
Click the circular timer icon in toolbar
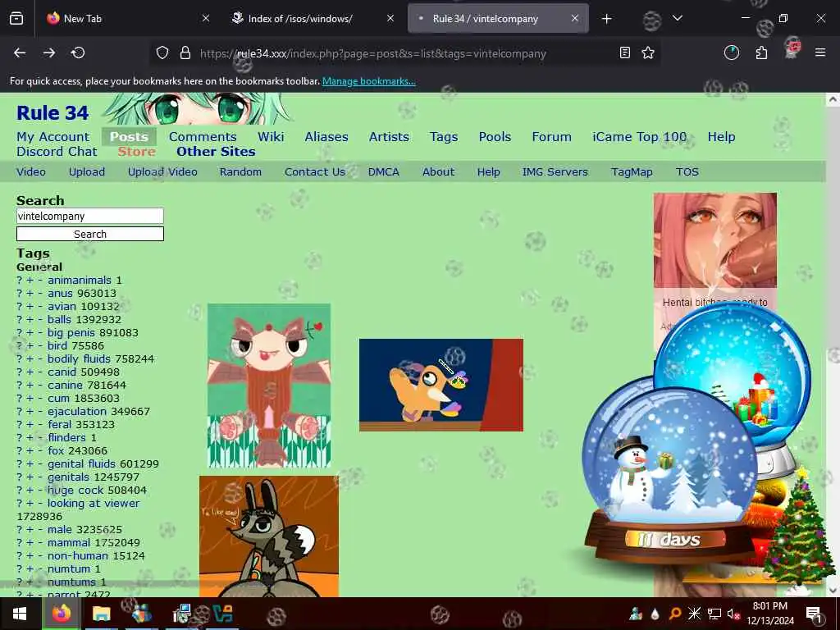[x=731, y=52]
